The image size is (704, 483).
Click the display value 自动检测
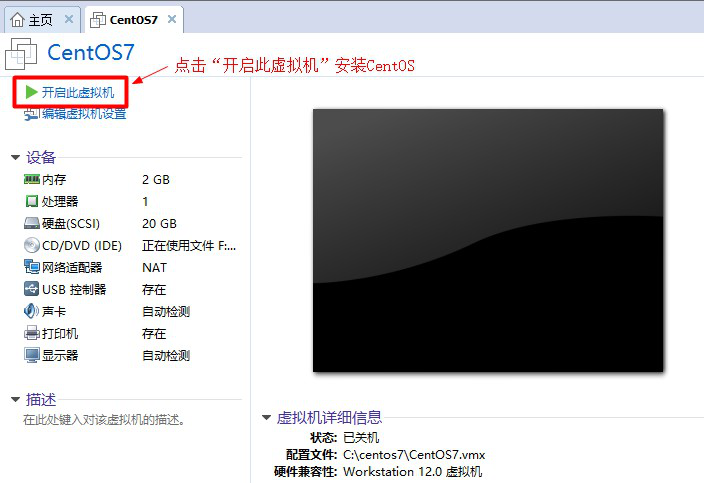click(166, 356)
